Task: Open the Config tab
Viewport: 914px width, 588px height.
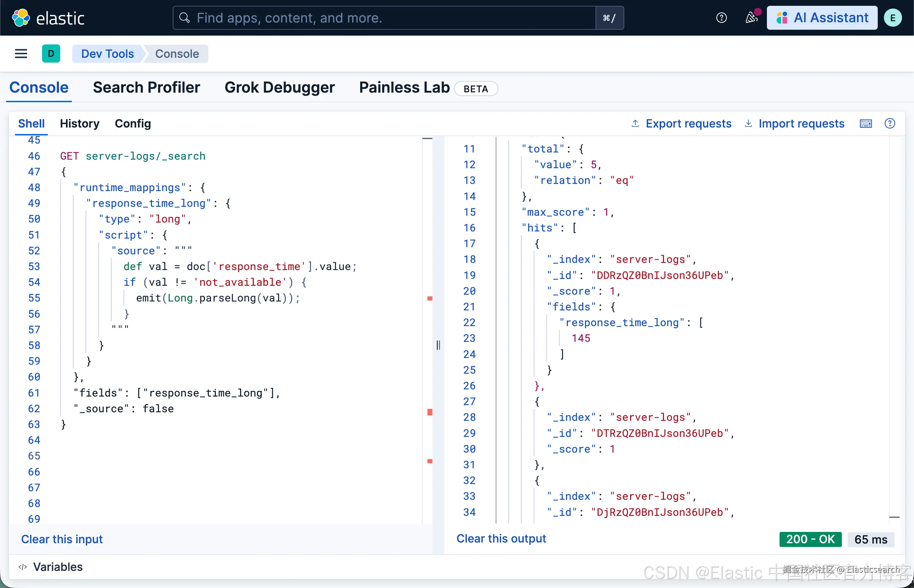Action: [132, 123]
